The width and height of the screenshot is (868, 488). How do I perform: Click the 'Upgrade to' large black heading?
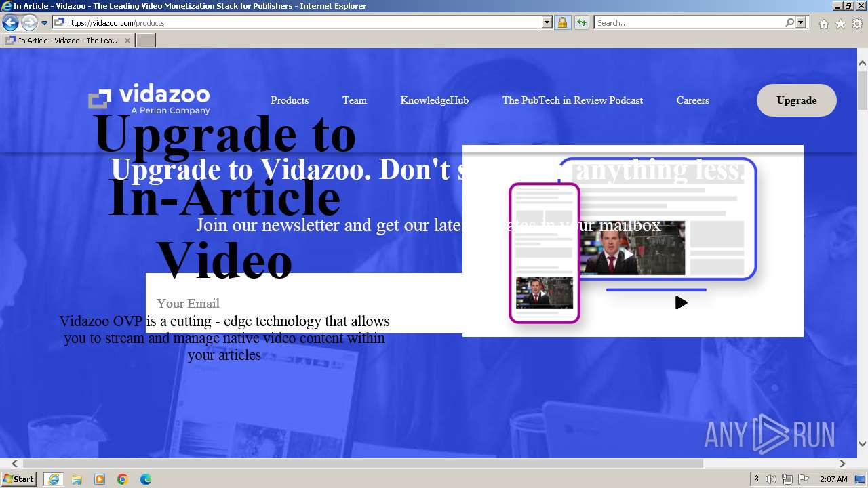(x=224, y=134)
